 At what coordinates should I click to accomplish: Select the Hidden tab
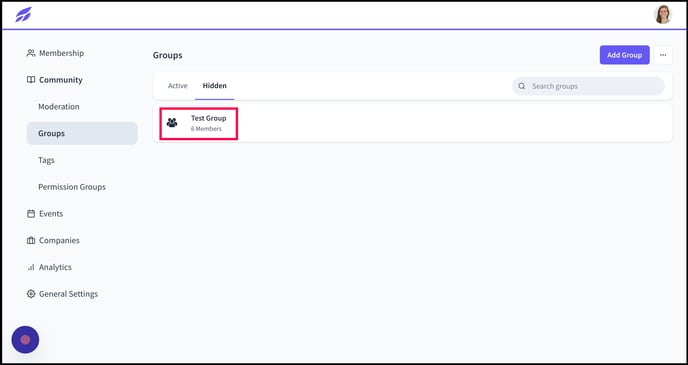(215, 86)
